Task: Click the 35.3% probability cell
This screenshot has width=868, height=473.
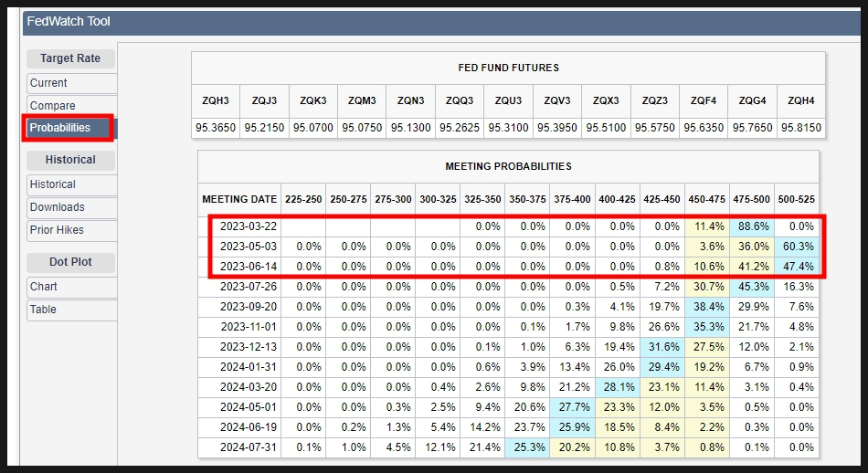Action: pyautogui.click(x=707, y=327)
